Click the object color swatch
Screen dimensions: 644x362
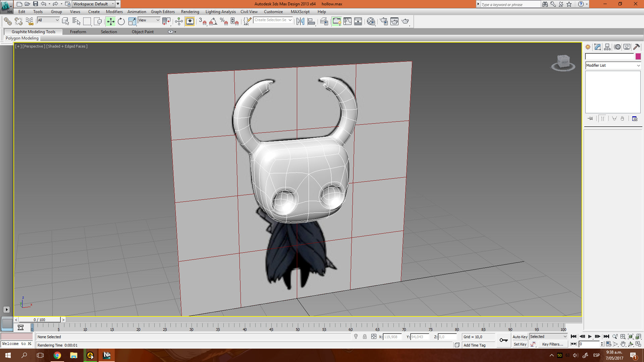[x=638, y=56]
